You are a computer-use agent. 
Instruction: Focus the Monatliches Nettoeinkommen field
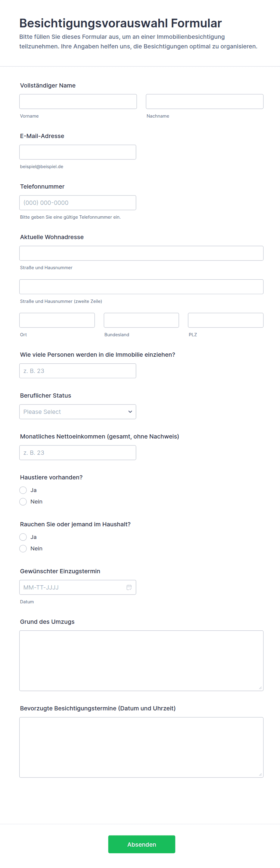tap(78, 453)
